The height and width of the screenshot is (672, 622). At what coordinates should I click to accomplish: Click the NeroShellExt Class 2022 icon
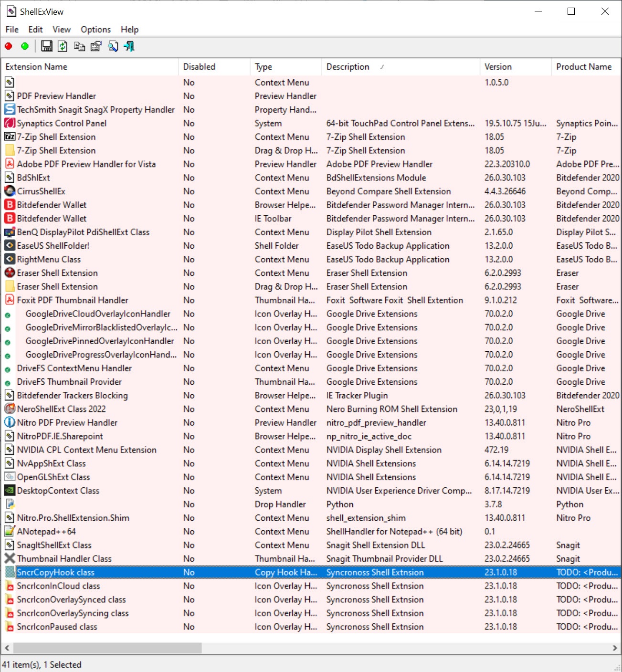coord(10,409)
